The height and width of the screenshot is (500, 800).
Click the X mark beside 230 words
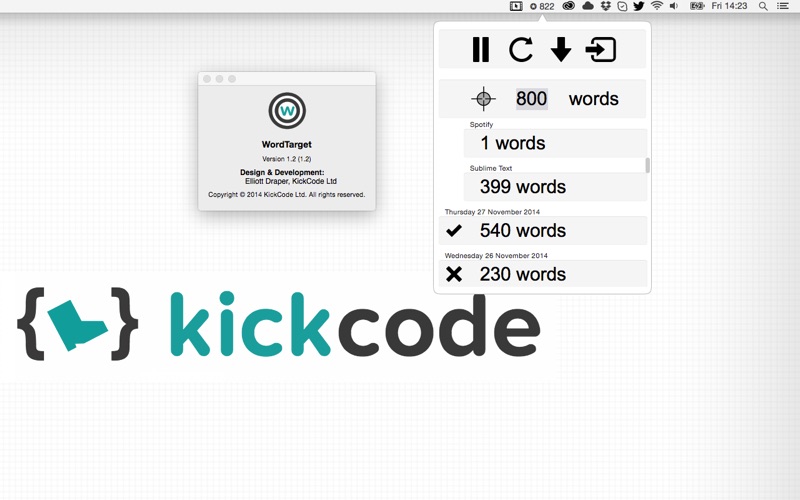454,274
